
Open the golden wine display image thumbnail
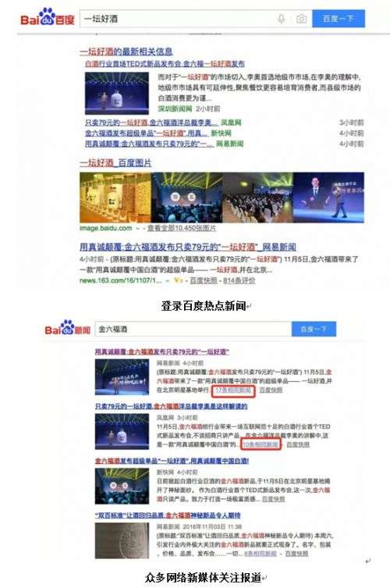115,198
